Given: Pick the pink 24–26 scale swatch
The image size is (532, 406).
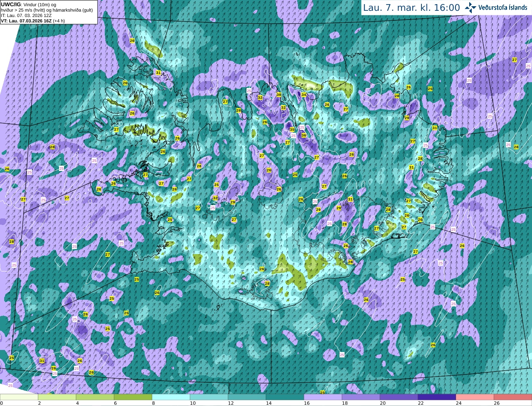Looking at the screenshot, I should (475, 397).
